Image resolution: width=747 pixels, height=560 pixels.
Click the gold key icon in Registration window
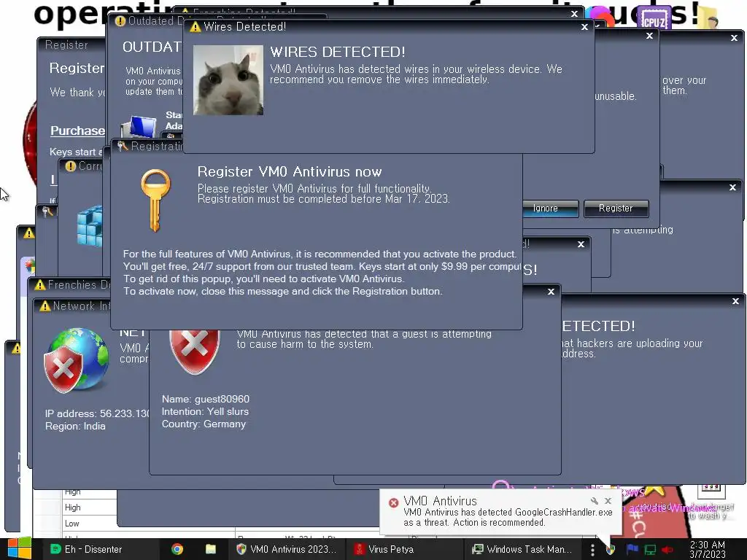[155, 200]
